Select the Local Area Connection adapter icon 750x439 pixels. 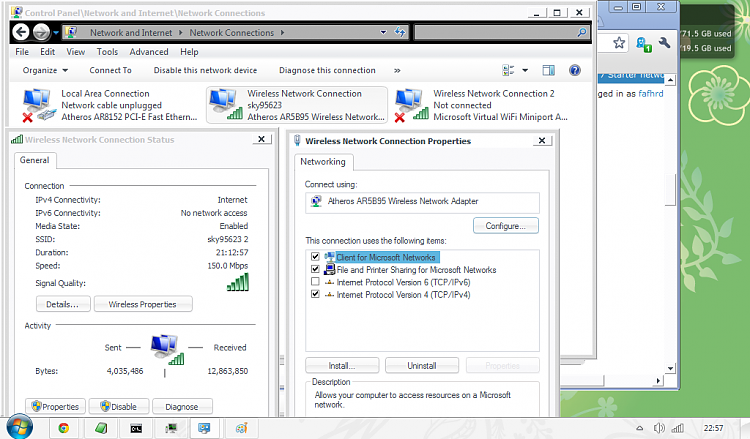37,105
